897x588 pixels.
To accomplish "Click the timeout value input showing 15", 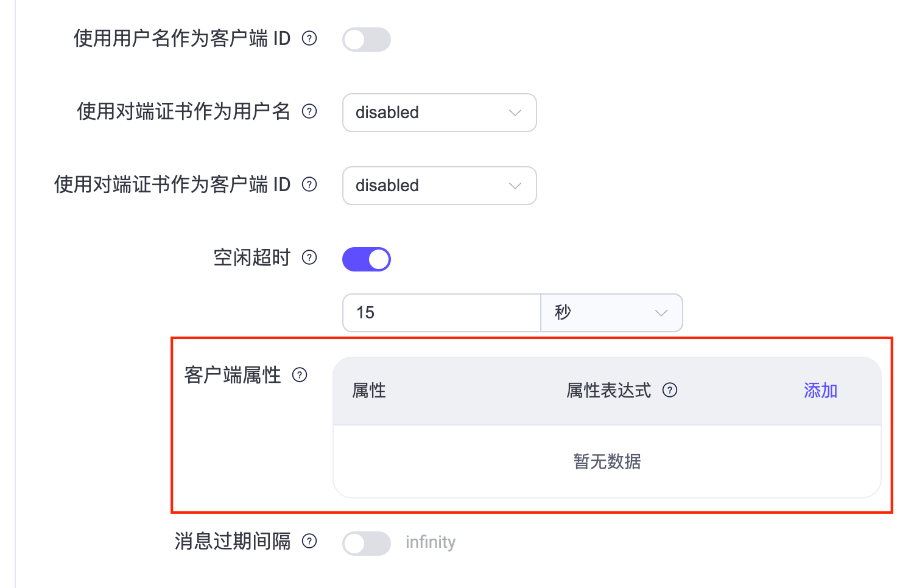I will pyautogui.click(x=441, y=313).
